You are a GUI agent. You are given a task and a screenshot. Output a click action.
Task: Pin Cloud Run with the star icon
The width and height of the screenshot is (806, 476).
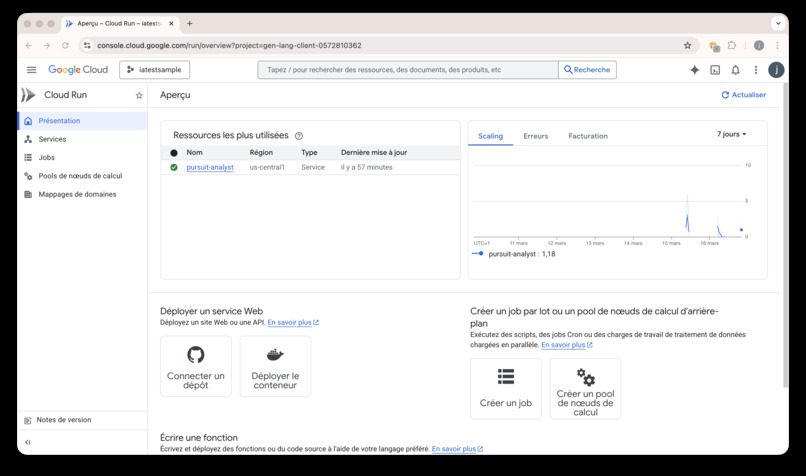pyautogui.click(x=139, y=95)
